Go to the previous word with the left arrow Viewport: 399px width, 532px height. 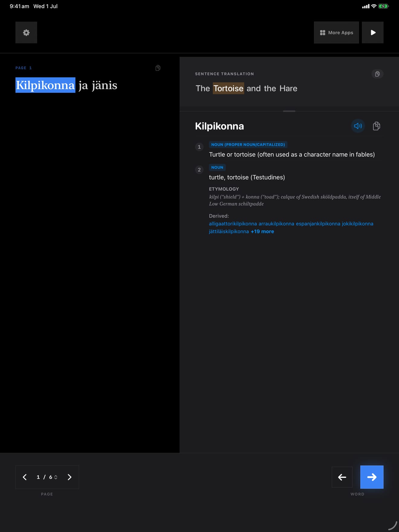(342, 477)
